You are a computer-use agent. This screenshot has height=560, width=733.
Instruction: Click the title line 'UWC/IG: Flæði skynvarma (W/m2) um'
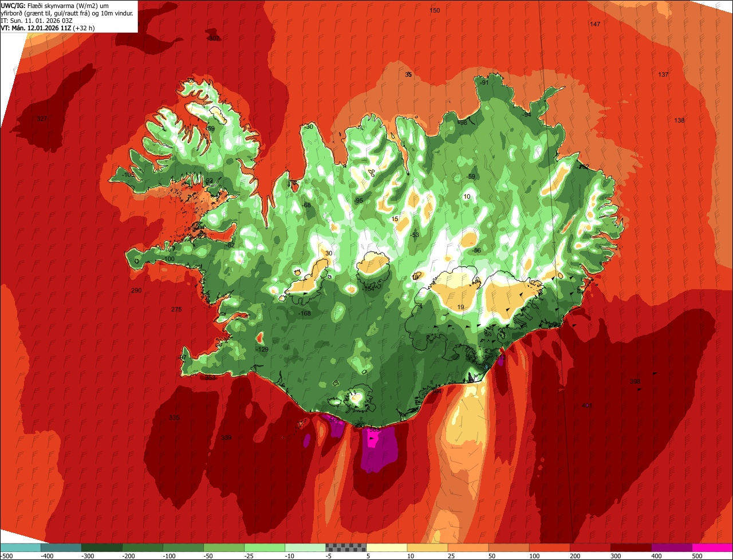point(55,5)
